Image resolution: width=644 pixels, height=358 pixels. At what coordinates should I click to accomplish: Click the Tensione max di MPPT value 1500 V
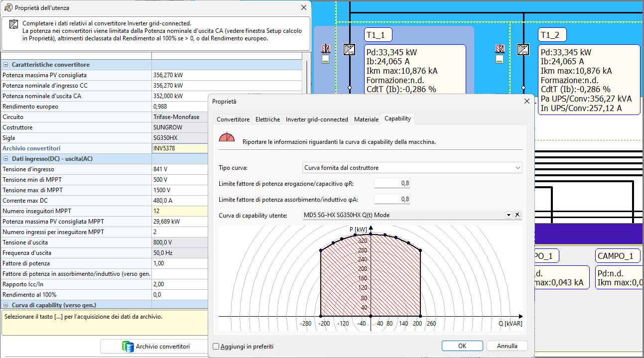(180, 190)
